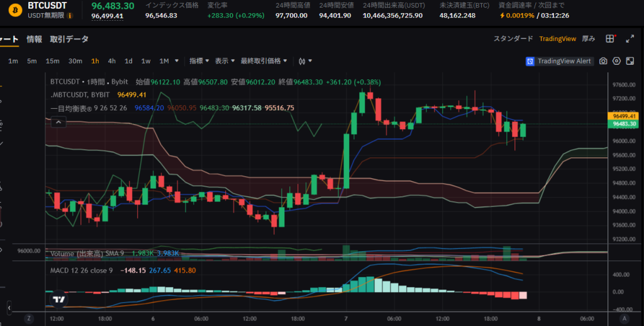Click the TradingView Alert button
This screenshot has width=644, height=326.
(559, 61)
